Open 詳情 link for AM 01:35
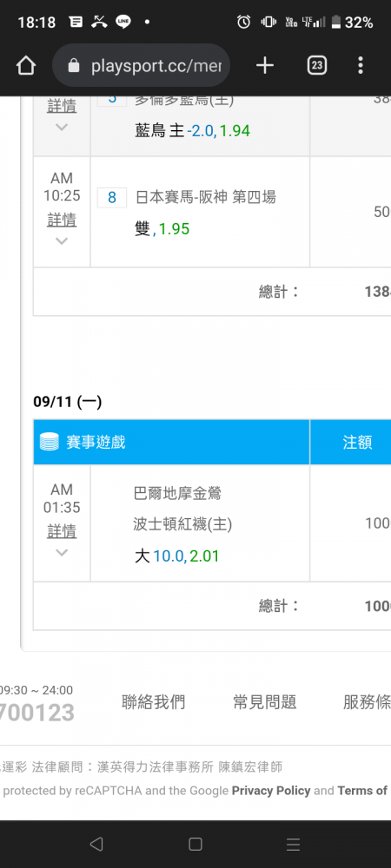The width and height of the screenshot is (391, 868). click(x=62, y=531)
